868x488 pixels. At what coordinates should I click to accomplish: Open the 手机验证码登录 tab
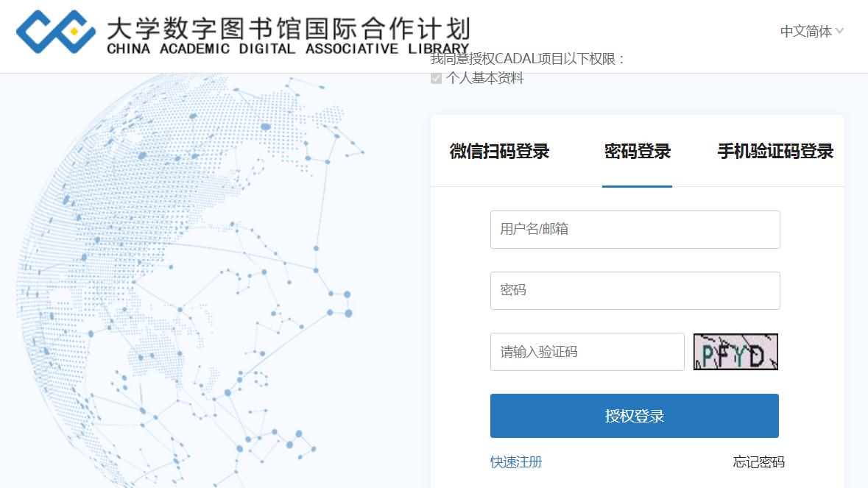point(775,152)
